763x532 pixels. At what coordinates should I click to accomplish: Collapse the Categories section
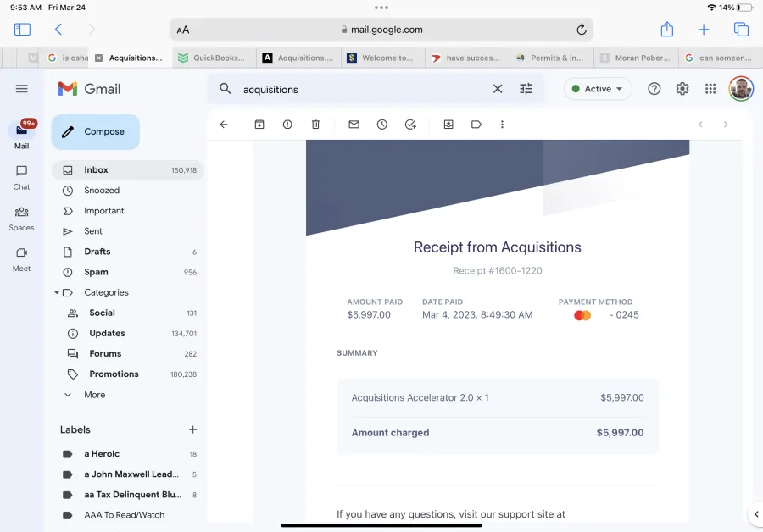[x=57, y=293]
